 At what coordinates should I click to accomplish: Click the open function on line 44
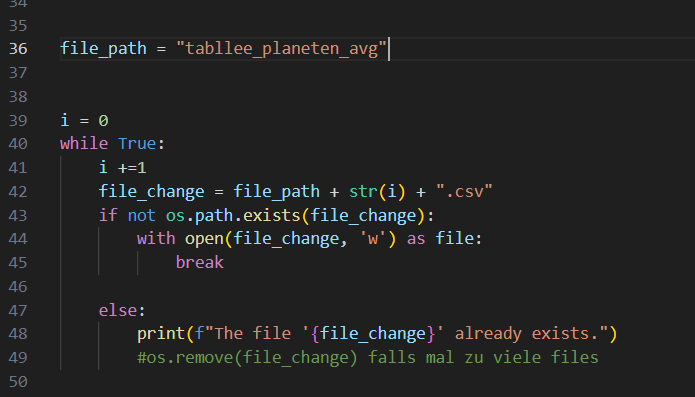(204, 239)
